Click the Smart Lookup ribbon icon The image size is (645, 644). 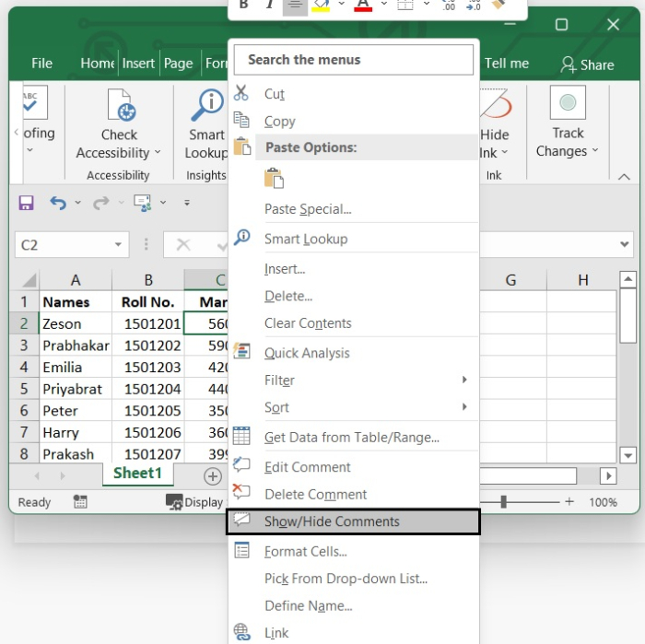pos(207,105)
